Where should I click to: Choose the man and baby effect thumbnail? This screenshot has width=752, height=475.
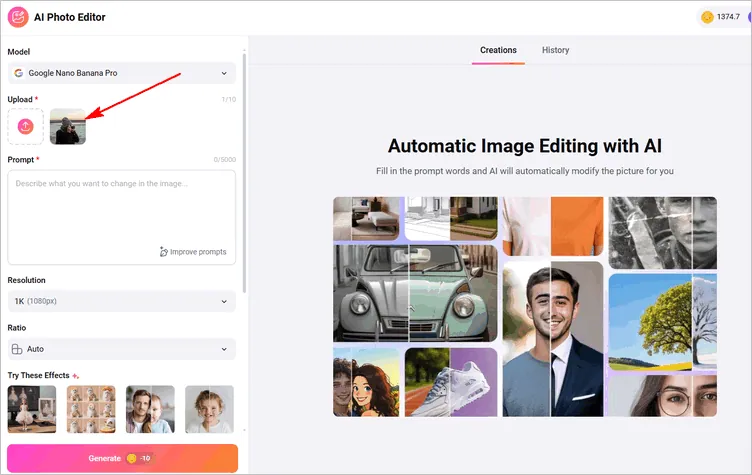pyautogui.click(x=150, y=409)
